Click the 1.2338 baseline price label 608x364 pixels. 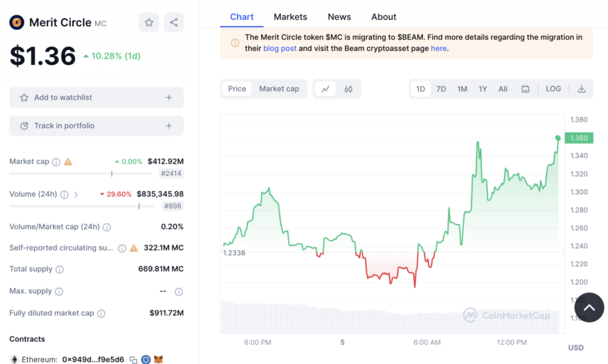[x=234, y=252]
